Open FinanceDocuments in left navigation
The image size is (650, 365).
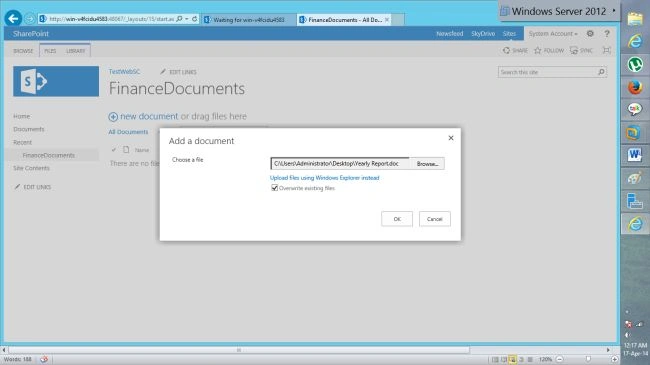click(x=49, y=155)
